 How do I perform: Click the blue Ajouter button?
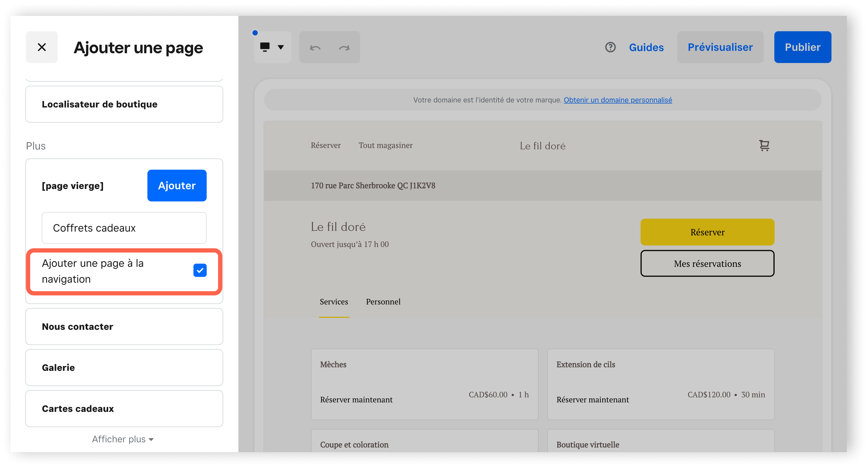(177, 186)
